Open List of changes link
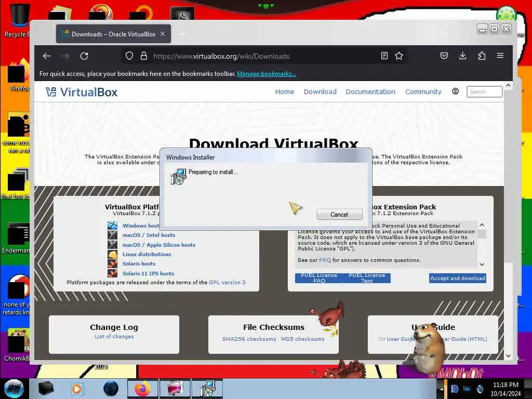532x399 pixels. tap(114, 336)
